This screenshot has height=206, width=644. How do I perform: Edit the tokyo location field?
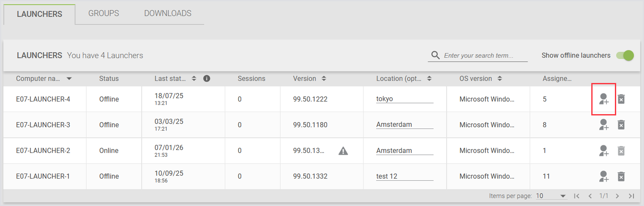point(404,99)
